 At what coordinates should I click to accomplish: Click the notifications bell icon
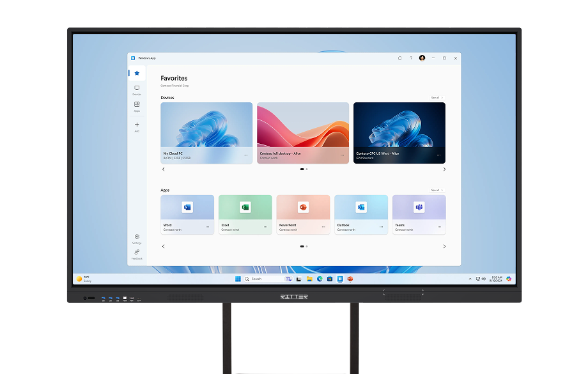(400, 58)
